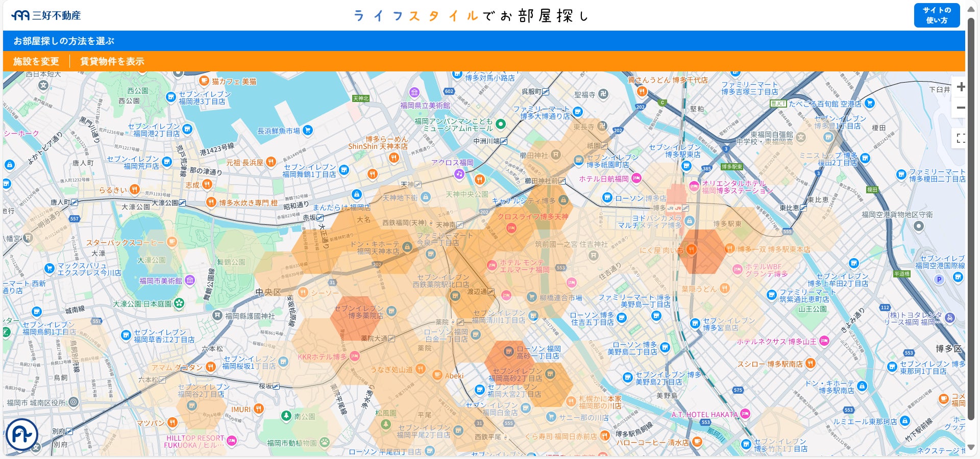Open the サイトの使い方 guide button
The image size is (980, 459).
[937, 15]
